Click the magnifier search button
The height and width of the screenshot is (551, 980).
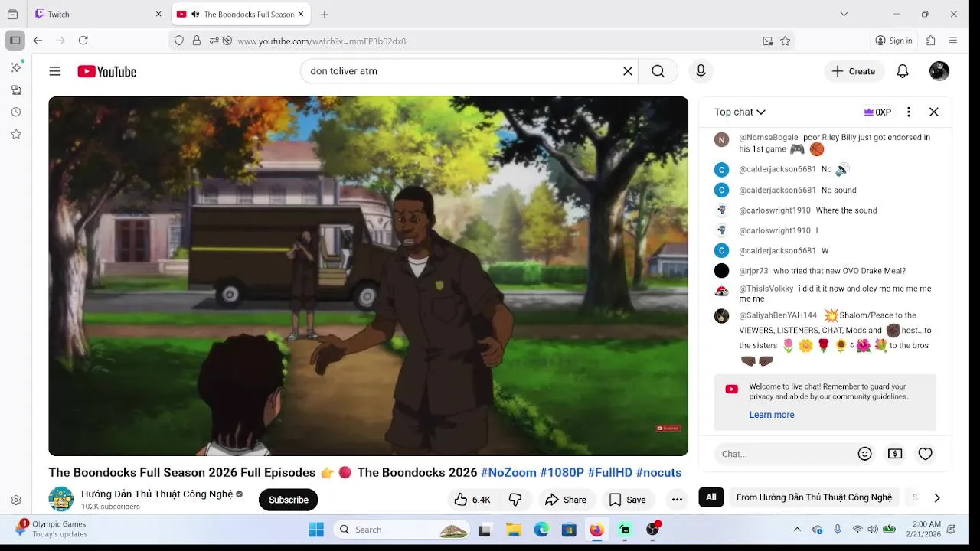coord(658,71)
